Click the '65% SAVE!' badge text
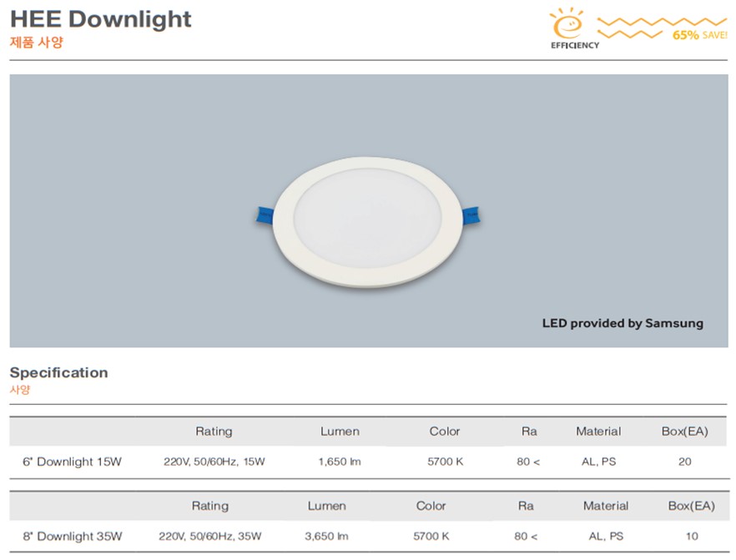This screenshot has height=560, width=736. click(700, 35)
